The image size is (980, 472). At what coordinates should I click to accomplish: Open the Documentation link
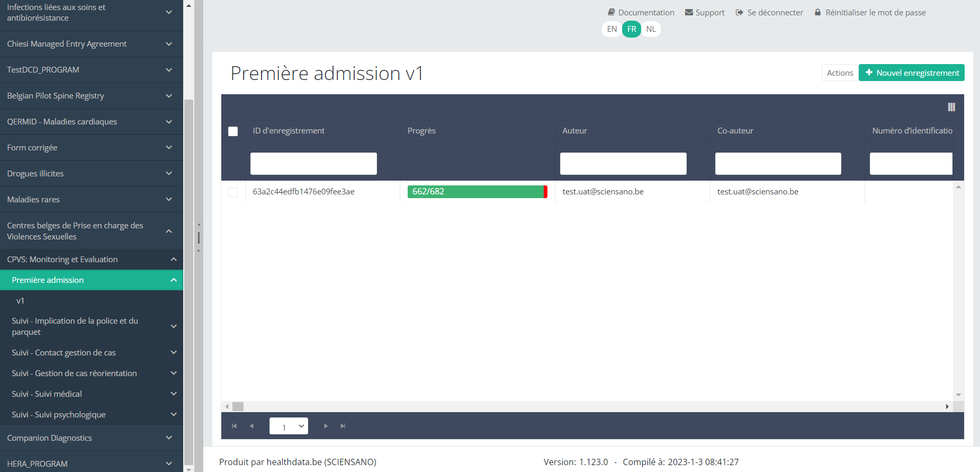pyautogui.click(x=641, y=12)
